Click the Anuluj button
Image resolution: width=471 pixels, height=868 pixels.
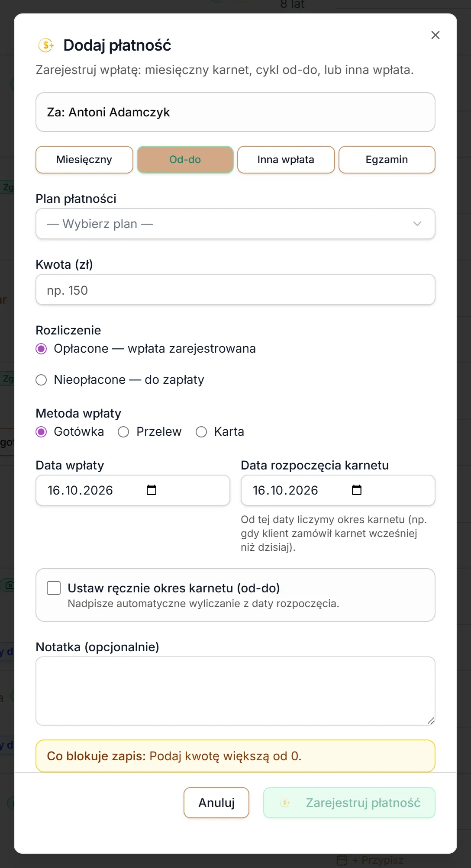216,803
